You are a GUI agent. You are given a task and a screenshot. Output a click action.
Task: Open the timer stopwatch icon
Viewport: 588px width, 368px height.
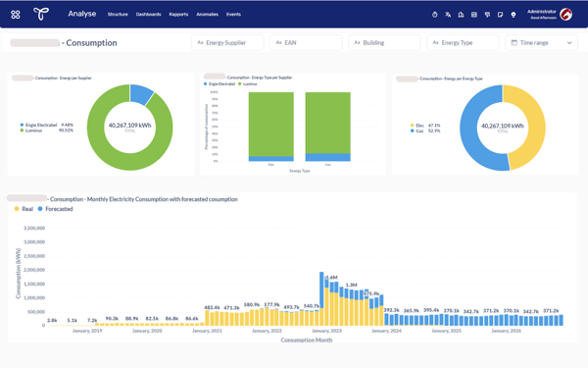[x=434, y=15]
